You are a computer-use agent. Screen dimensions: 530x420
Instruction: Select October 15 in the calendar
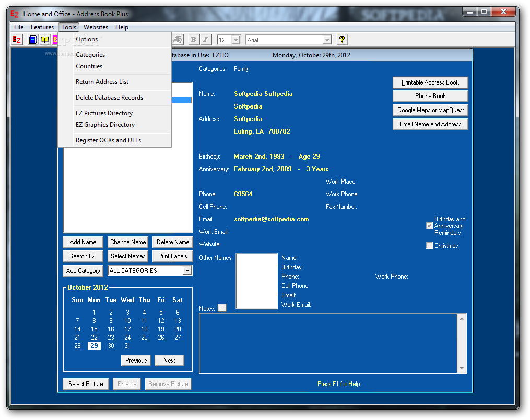point(94,329)
